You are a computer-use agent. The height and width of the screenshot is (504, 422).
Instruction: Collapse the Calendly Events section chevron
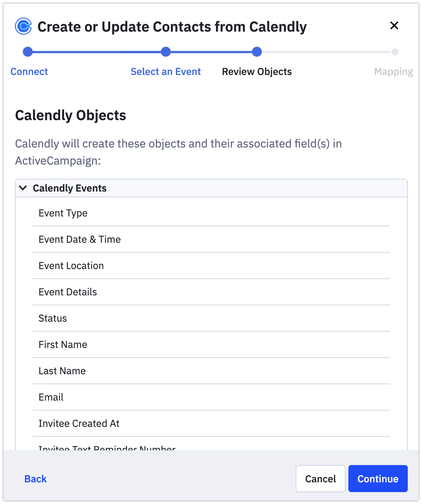23,188
